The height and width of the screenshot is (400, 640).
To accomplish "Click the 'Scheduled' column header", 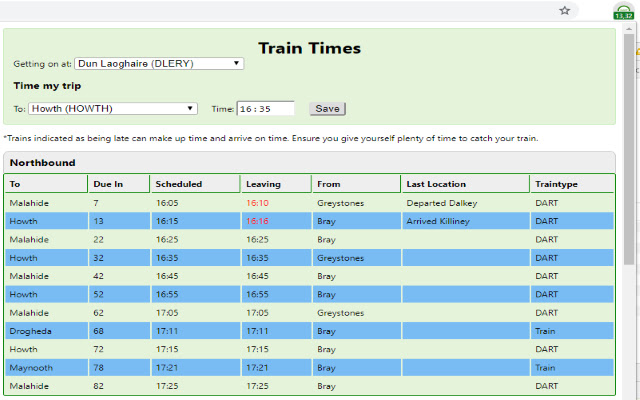I will (179, 184).
